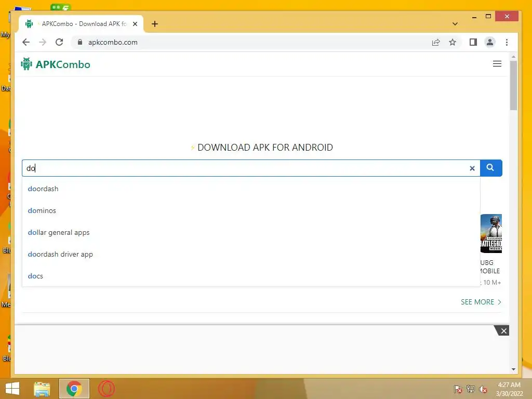Select the "doordash driver app" suggestion
The height and width of the screenshot is (399, 532).
pos(251,254)
